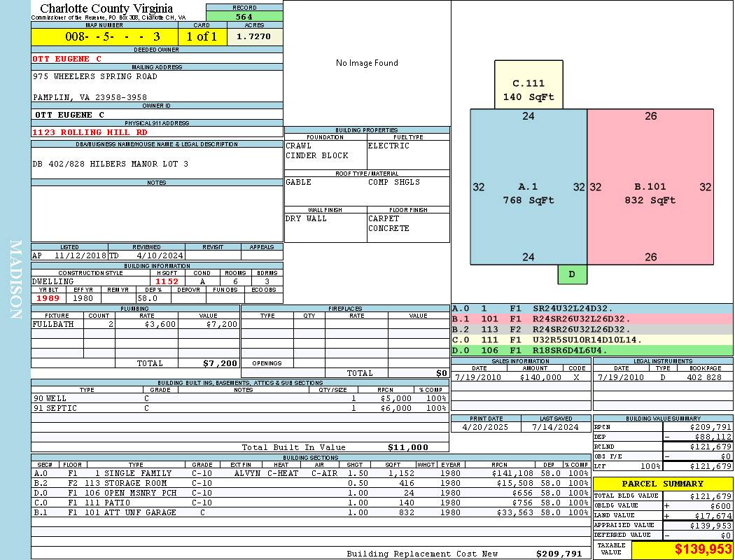The height and width of the screenshot is (560, 735).
Task: Click '113 STORAGE ROOM' section type
Action: [x=125, y=483]
